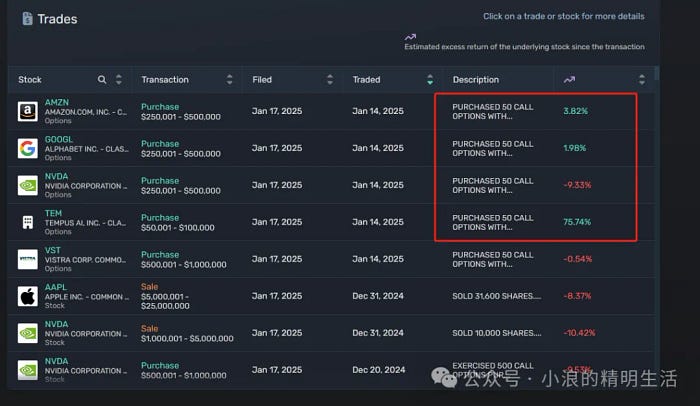This screenshot has height=406, width=700.
Task: Click NVDA sale amount $1,000,001 - $5,000,000
Action: 187,339
